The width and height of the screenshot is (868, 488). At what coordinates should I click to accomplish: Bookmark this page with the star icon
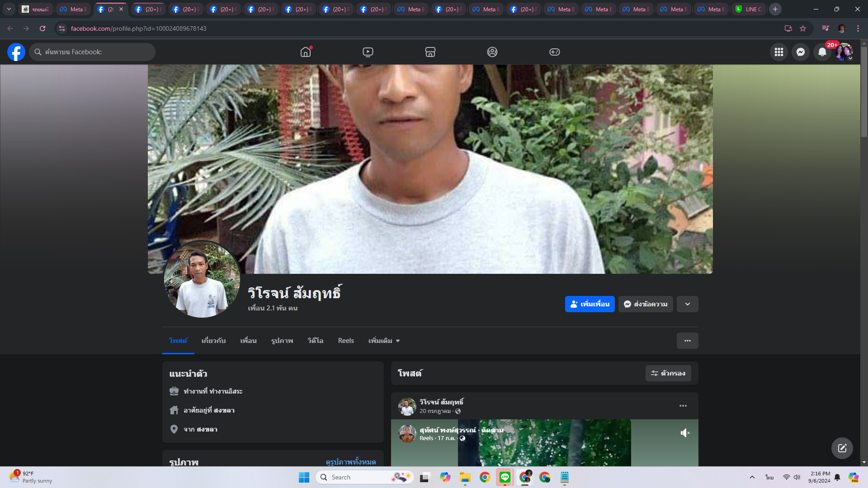803,28
